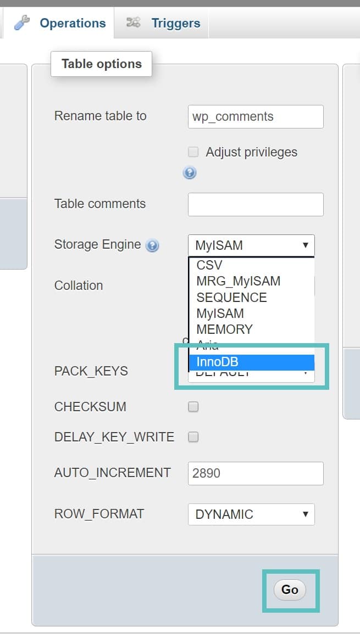Open the Storage Engine dropdown arrow

click(x=306, y=245)
